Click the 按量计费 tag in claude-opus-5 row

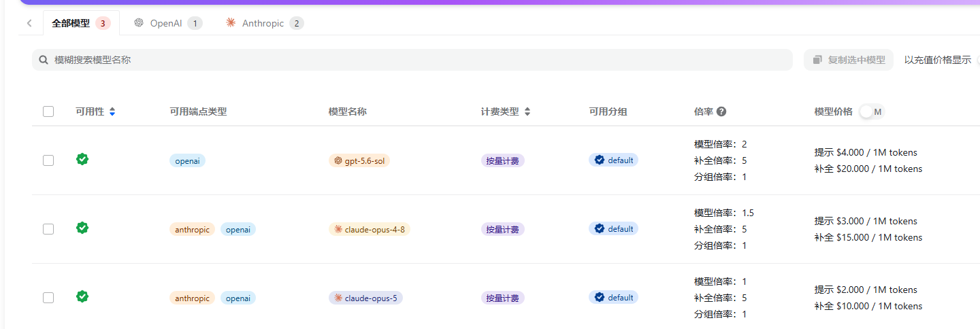pyautogui.click(x=503, y=298)
